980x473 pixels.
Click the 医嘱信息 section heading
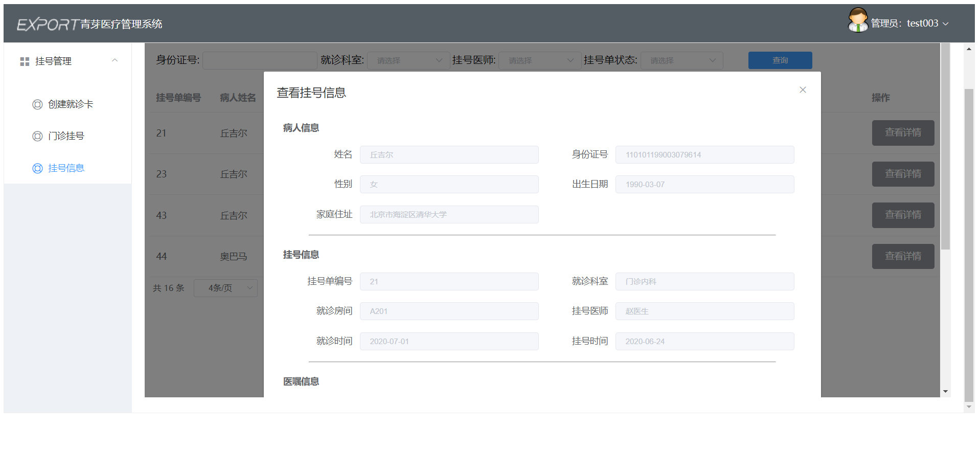[x=301, y=381]
